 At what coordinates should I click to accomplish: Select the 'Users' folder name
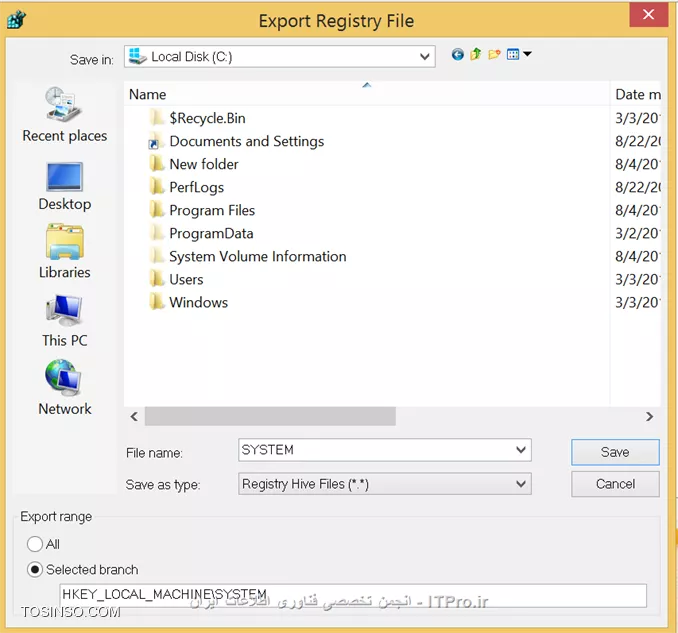pyautogui.click(x=186, y=279)
